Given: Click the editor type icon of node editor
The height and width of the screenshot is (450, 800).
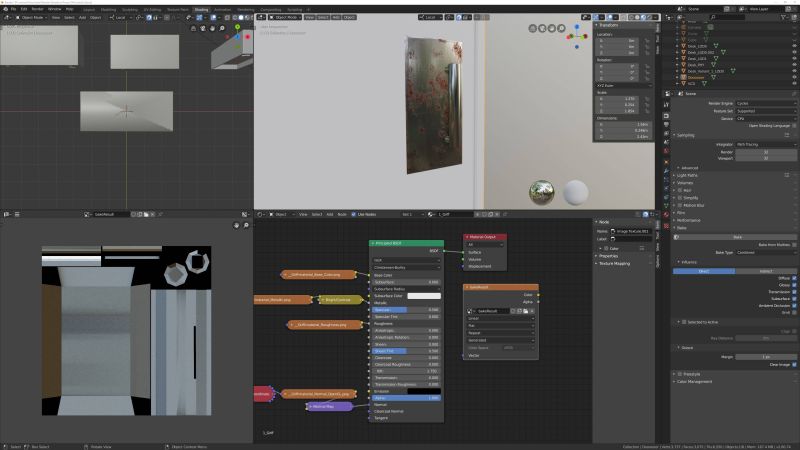Looking at the screenshot, I should click(260, 214).
